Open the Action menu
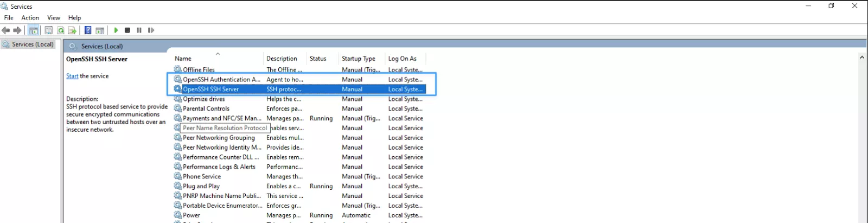Image resolution: width=868 pixels, height=223 pixels. (x=30, y=18)
